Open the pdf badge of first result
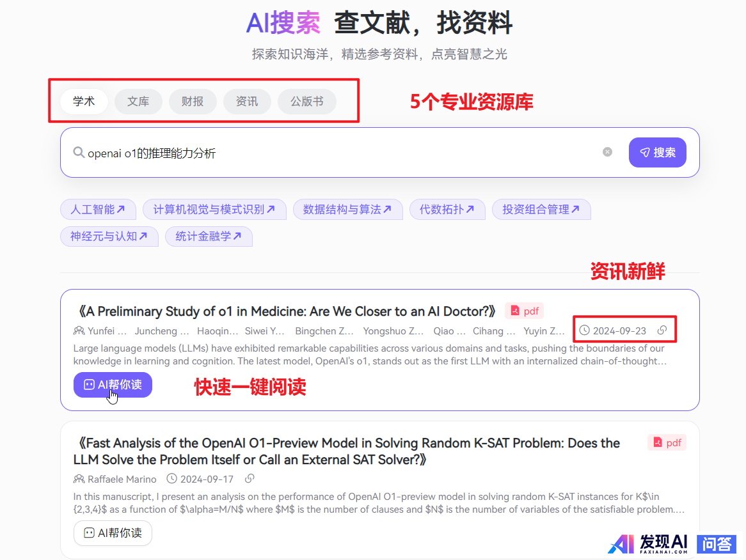Image resolution: width=746 pixels, height=560 pixels. click(x=525, y=311)
